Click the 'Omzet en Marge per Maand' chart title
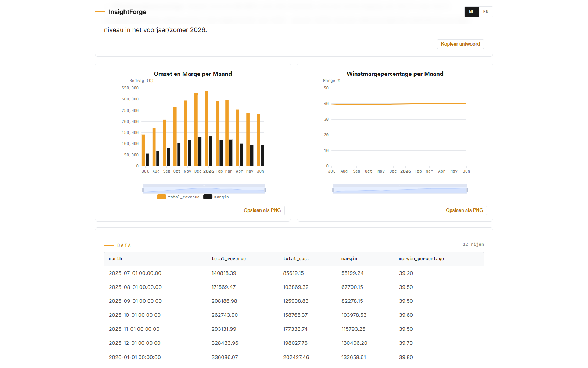This screenshot has width=588, height=368. [193, 74]
